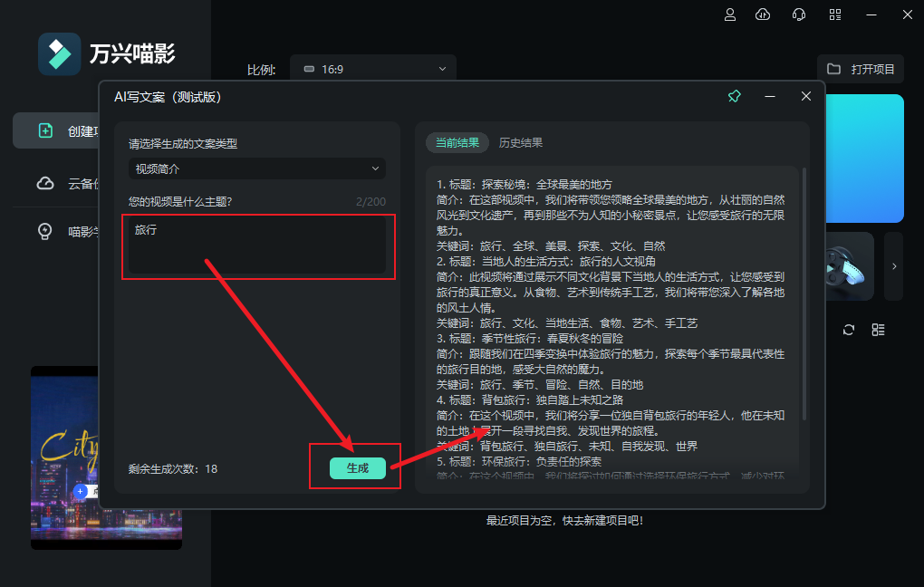This screenshot has width=924, height=587.
Task: Click the Miaoying academy lightbulb icon
Action: coord(44,231)
